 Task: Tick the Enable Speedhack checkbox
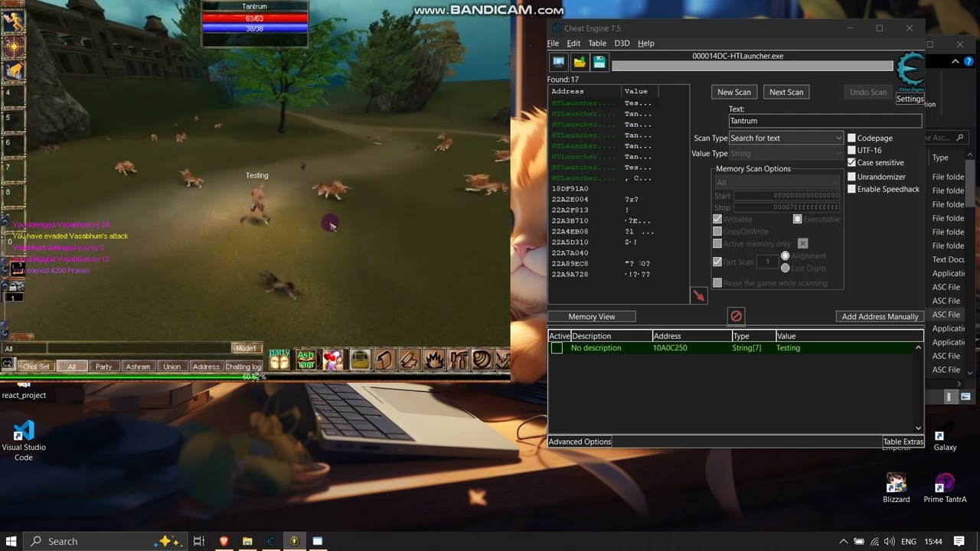pos(851,189)
